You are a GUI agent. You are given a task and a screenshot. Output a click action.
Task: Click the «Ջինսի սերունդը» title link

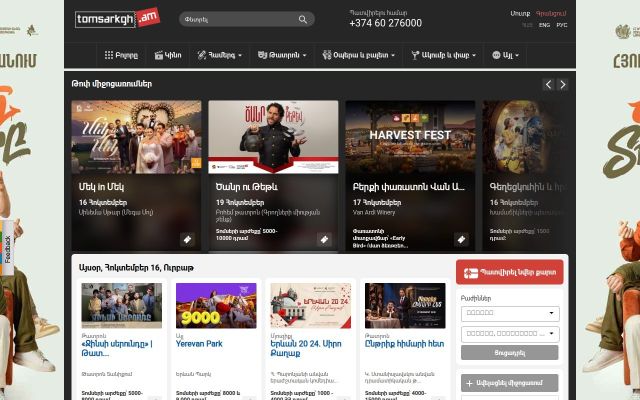117,348
